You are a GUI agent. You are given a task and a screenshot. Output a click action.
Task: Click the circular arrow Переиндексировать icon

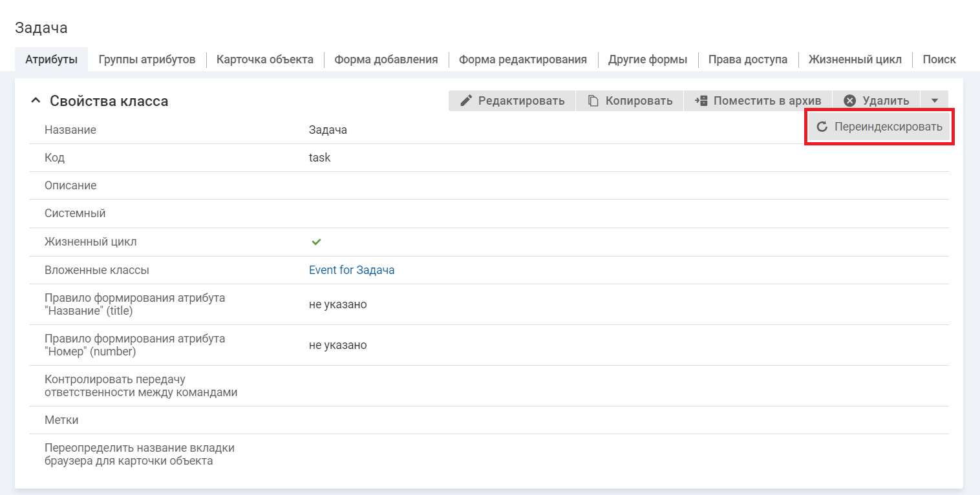(822, 127)
